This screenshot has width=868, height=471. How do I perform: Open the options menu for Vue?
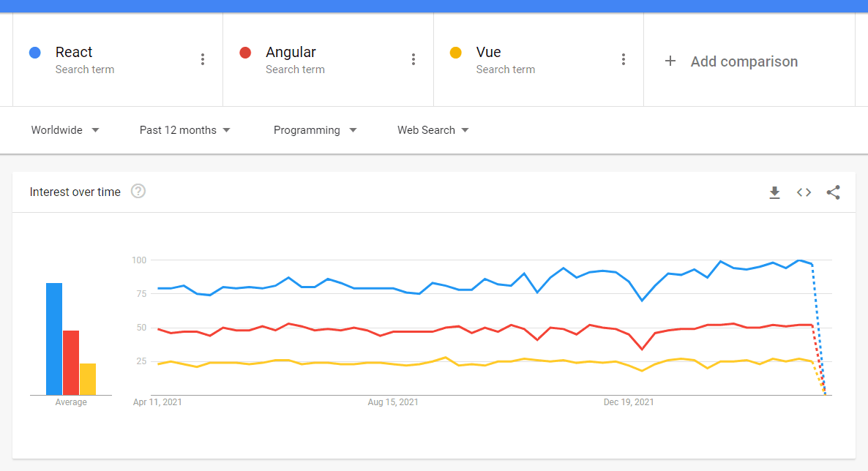tap(623, 59)
